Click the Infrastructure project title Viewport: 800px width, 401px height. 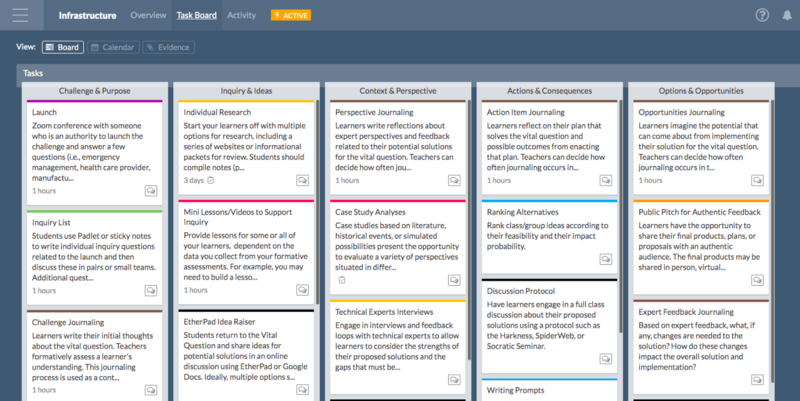pyautogui.click(x=87, y=15)
